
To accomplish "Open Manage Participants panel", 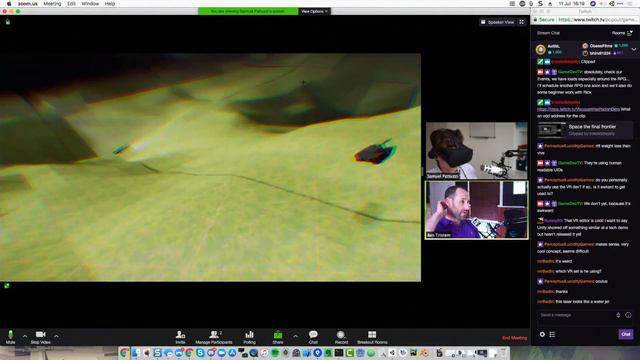I will click(x=214, y=337).
